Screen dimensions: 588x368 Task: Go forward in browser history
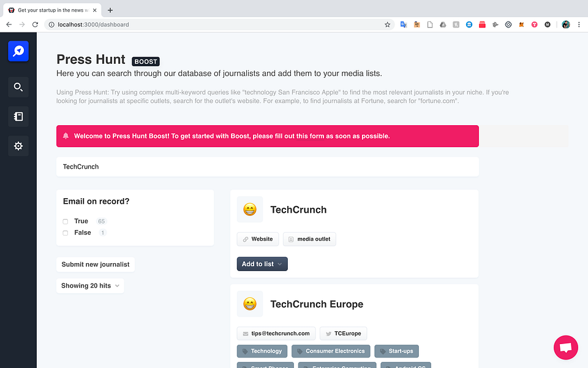click(22, 25)
